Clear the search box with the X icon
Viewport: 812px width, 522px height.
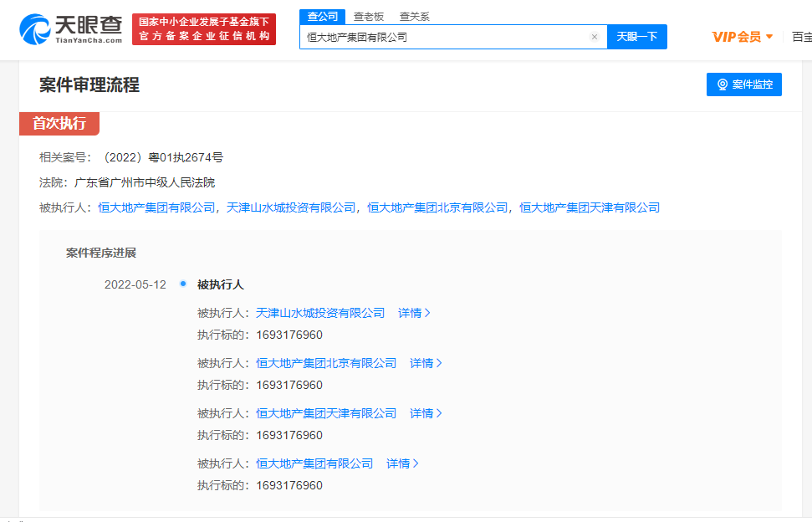click(595, 37)
